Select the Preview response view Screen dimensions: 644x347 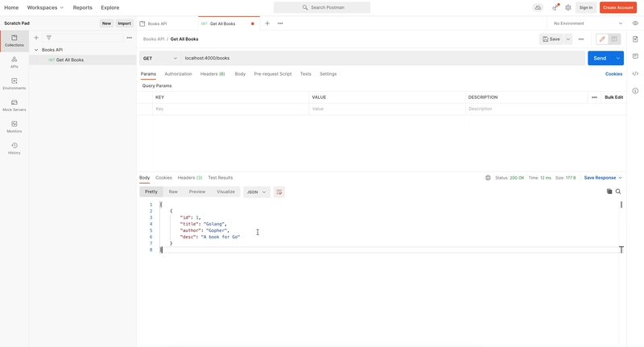[x=197, y=192]
